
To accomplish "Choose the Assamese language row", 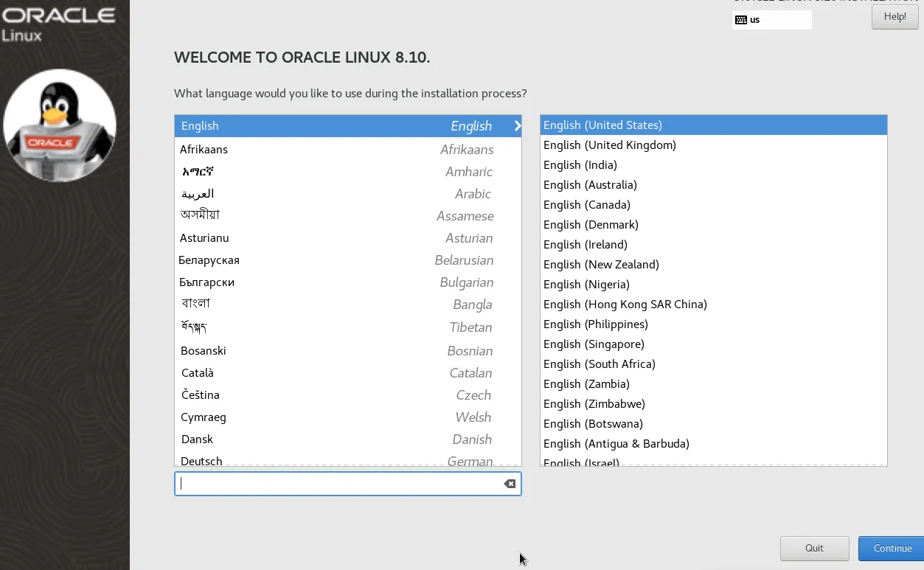I will coord(348,215).
